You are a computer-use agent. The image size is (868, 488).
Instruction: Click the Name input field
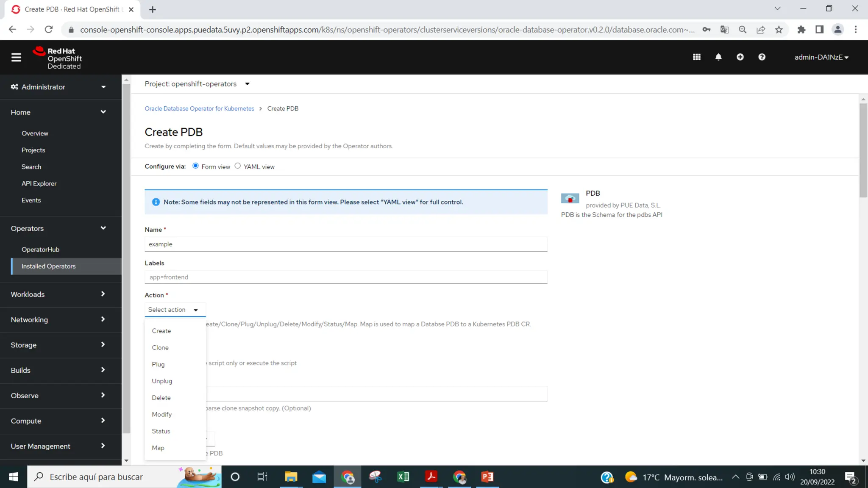click(x=345, y=244)
